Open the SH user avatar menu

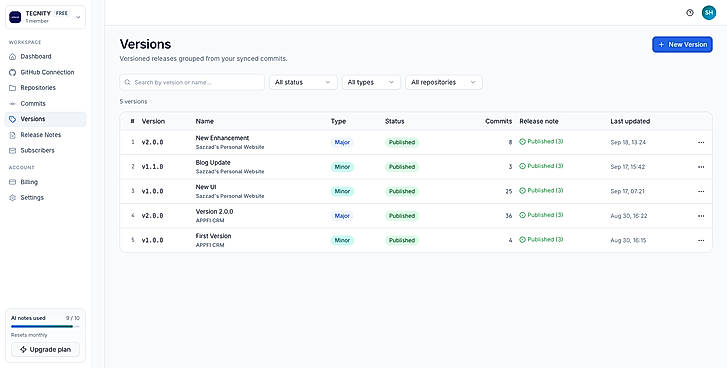tap(708, 13)
